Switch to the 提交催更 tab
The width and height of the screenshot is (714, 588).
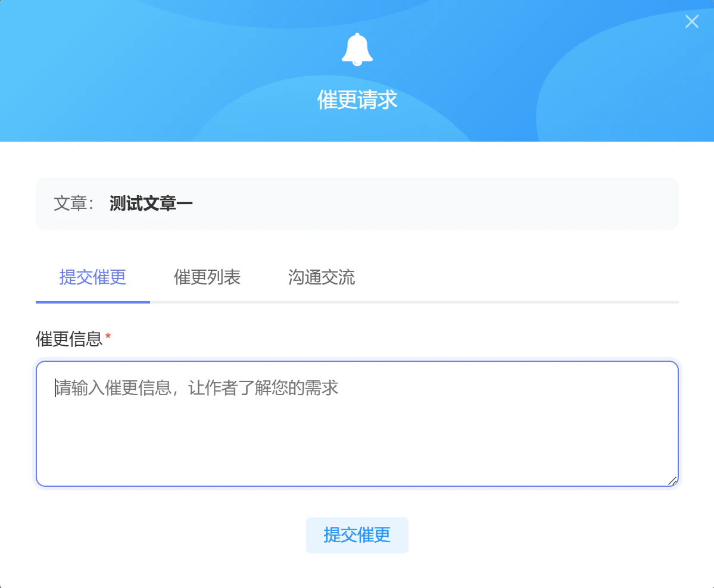[92, 277]
